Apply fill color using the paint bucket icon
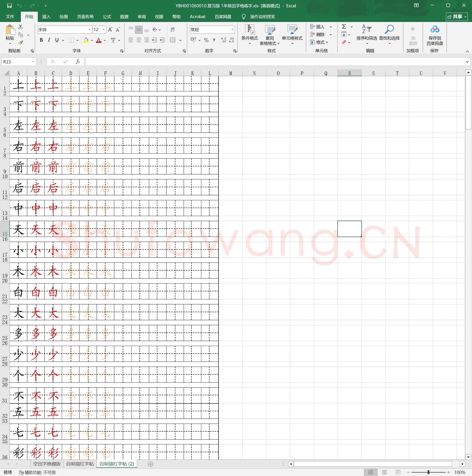 pyautogui.click(x=86, y=40)
